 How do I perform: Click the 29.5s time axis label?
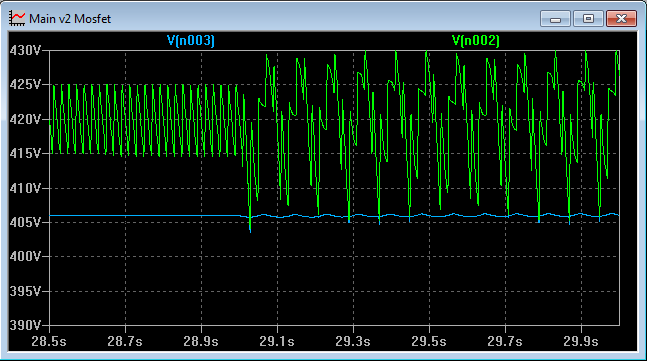429,342
